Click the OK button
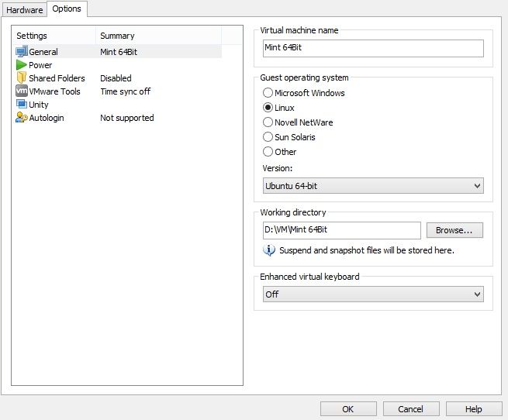This screenshot has height=420, width=508. click(x=348, y=409)
